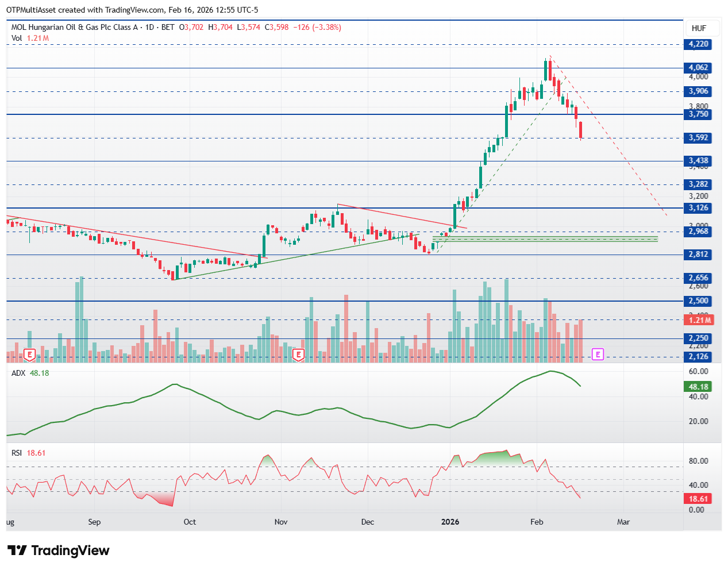The image size is (728, 570).
Task: Select the 3,282 price level label
Action: click(699, 184)
